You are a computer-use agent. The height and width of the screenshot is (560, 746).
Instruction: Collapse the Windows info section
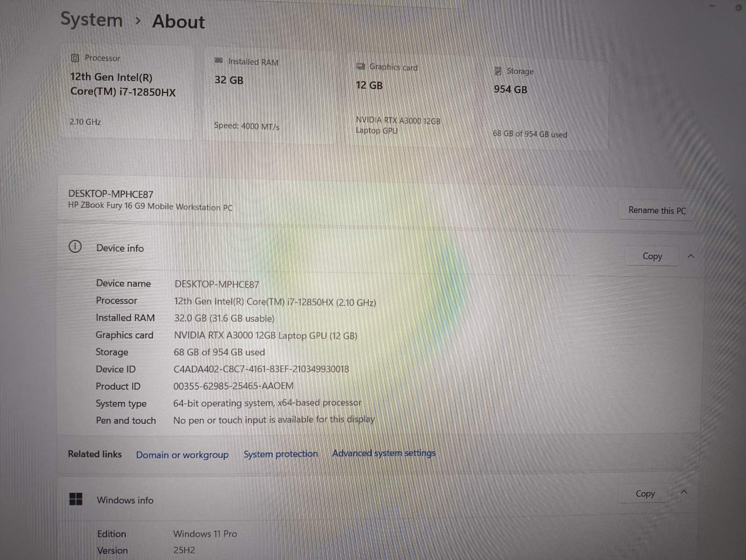coord(684,492)
